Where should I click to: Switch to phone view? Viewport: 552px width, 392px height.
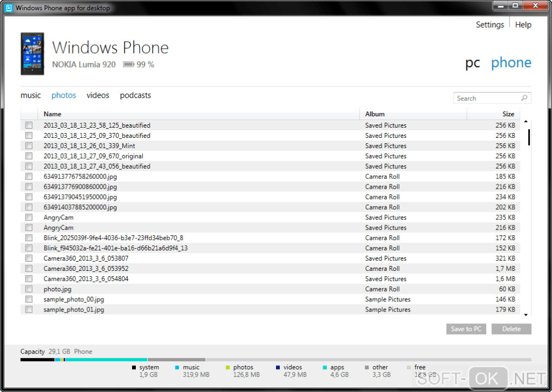click(511, 63)
